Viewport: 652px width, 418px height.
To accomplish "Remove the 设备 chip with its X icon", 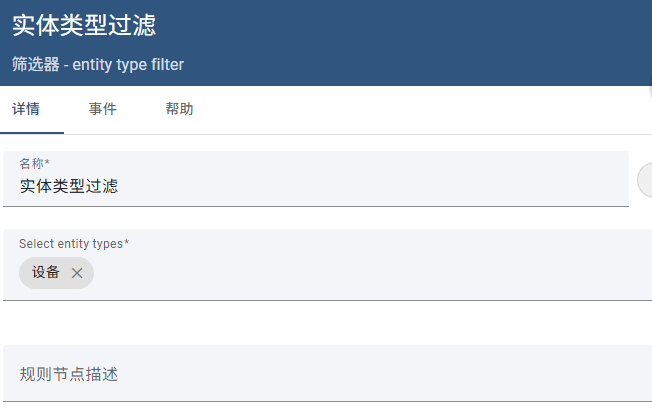I will tap(77, 273).
